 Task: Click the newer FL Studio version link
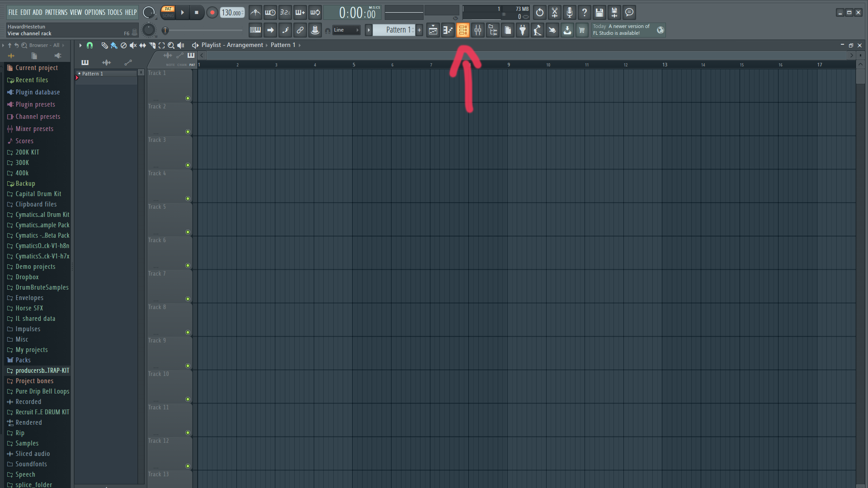click(626, 30)
